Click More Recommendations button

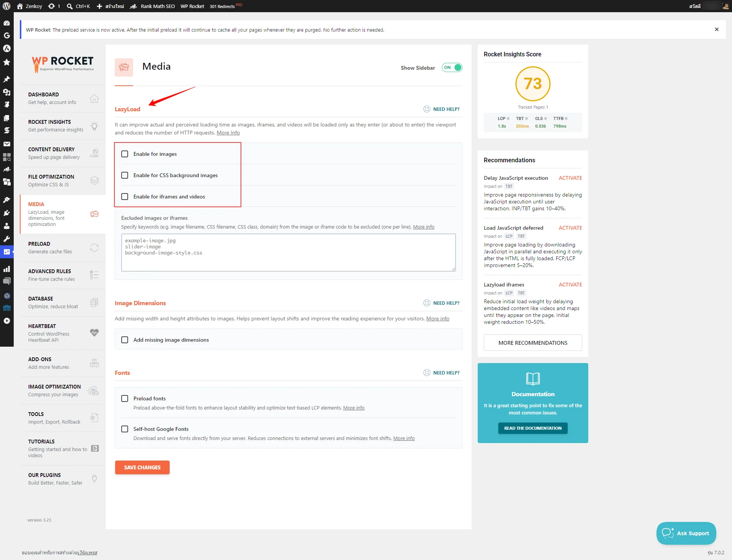(533, 343)
